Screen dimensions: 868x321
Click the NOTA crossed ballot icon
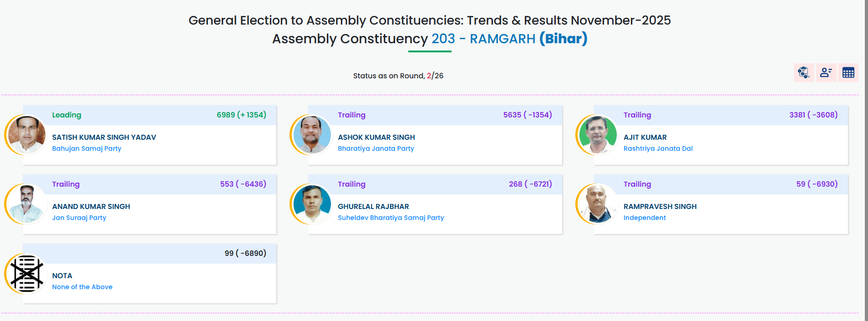pos(26,274)
